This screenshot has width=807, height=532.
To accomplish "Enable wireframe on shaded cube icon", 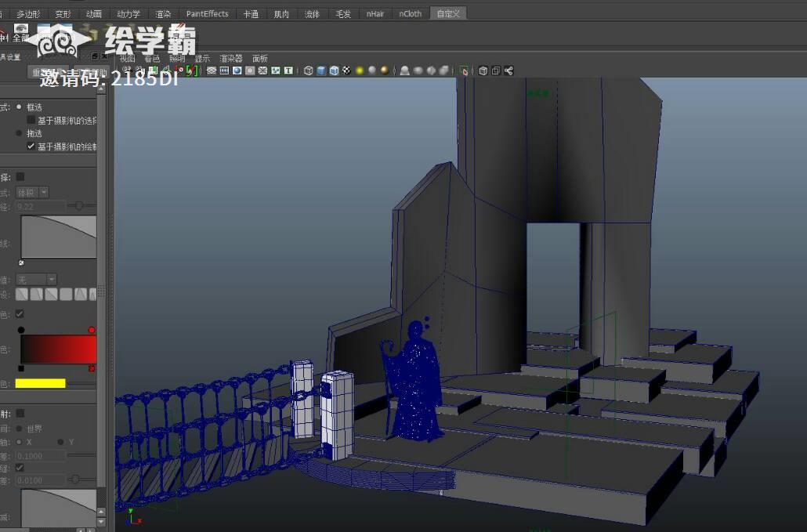I will [x=334, y=71].
